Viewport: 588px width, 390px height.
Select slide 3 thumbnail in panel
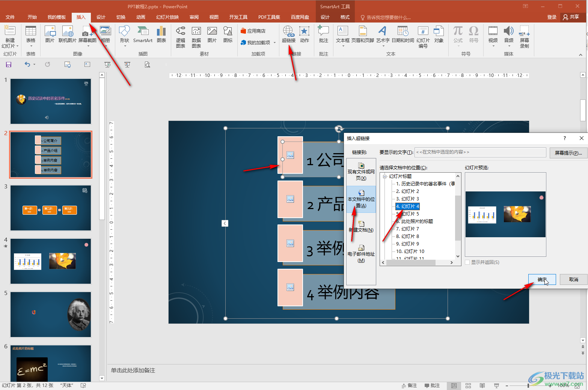click(x=51, y=208)
